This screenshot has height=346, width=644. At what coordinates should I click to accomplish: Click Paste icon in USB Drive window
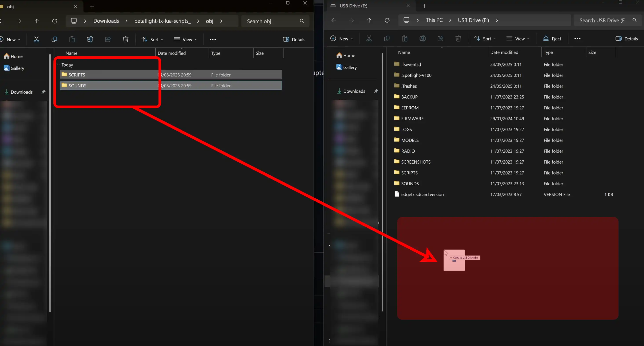(404, 38)
